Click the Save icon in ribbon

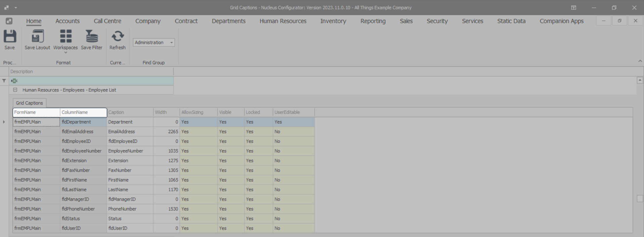click(x=10, y=36)
